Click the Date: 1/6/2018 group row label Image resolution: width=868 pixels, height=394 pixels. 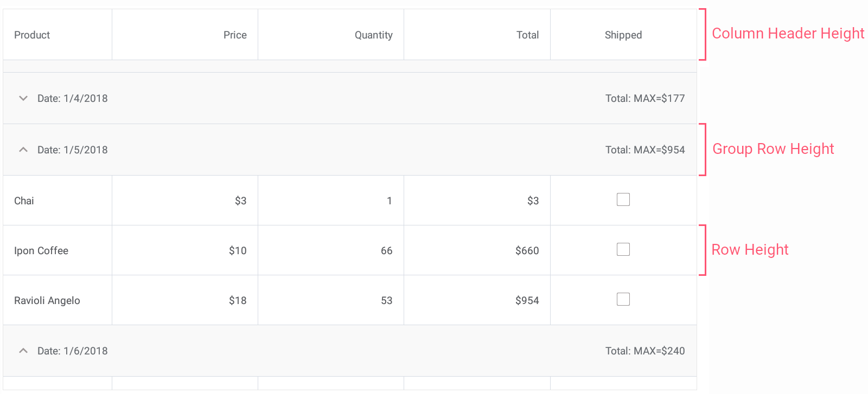73,351
